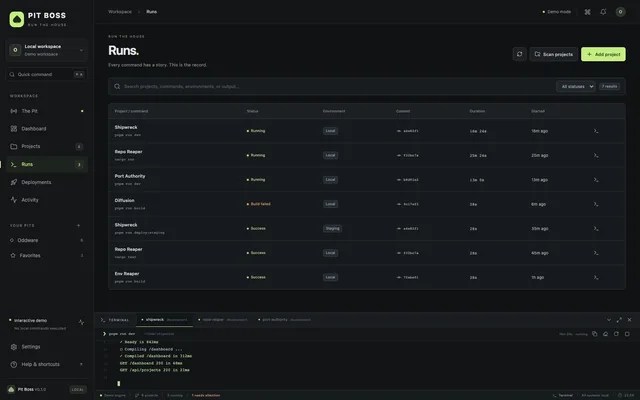Viewport: 640px width, 400px height.
Task: Open the command palette icon in header
Action: (587, 12)
